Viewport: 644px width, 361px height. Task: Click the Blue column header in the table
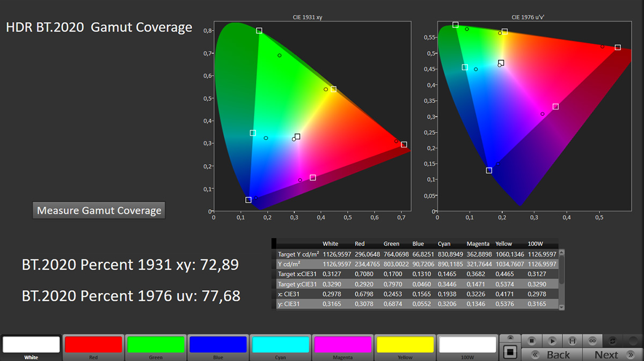point(418,244)
